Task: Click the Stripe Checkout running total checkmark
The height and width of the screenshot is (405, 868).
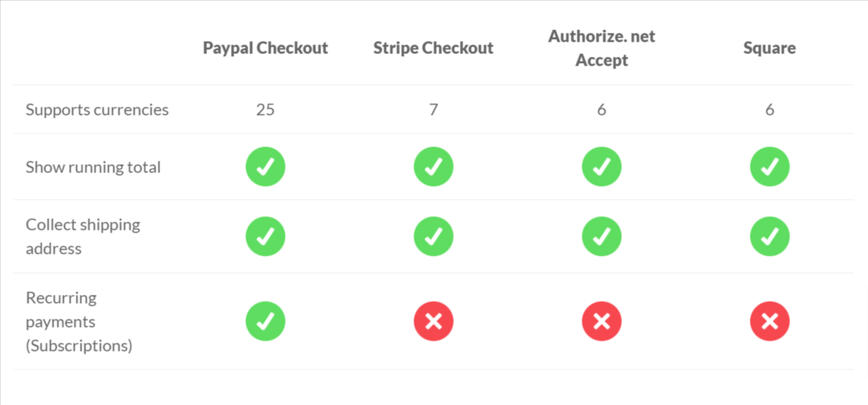Action: point(433,167)
